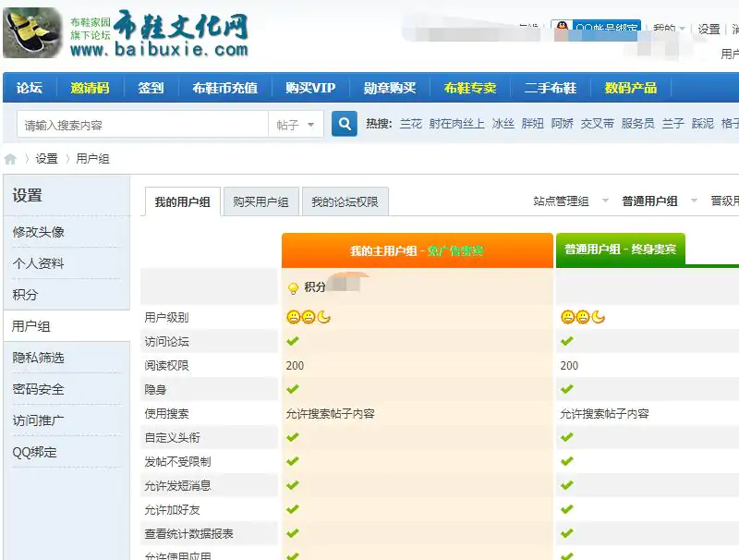This screenshot has height=560, width=739.
Task: Select the 我的用户组 tab
Action: click(x=182, y=201)
